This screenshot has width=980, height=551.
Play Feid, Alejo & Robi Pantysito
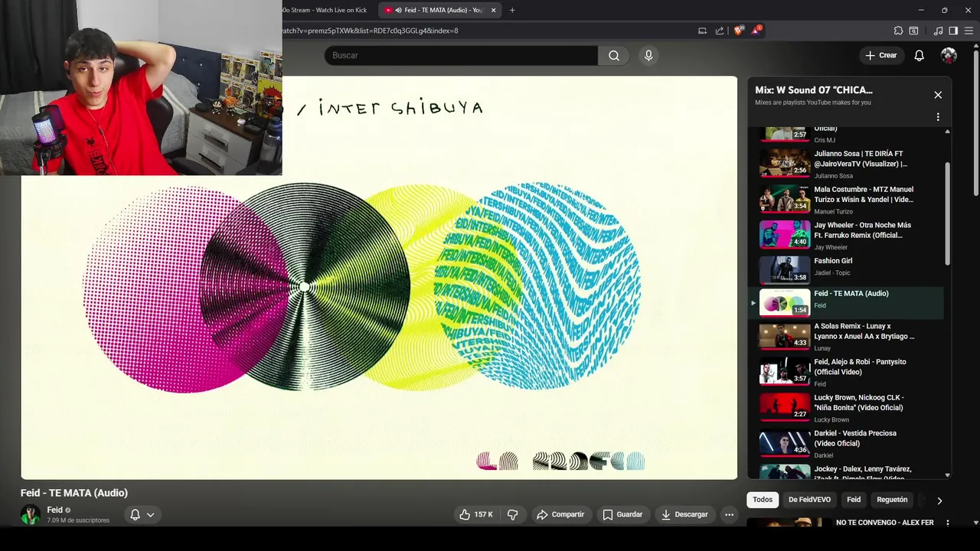(845, 372)
